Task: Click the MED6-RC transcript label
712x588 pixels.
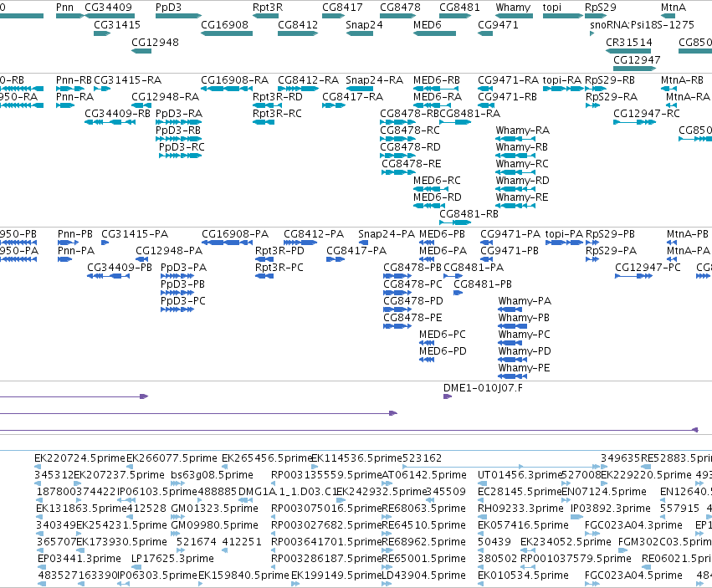Action: click(x=437, y=181)
